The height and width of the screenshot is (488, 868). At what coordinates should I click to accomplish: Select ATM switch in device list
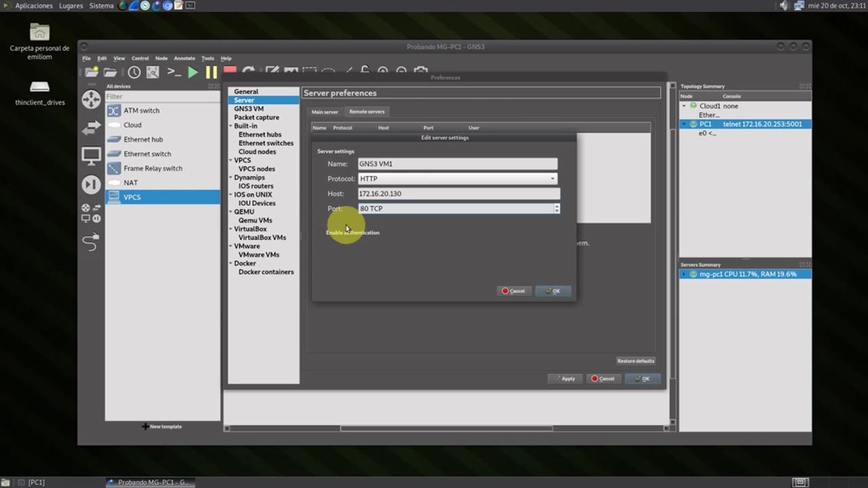pyautogui.click(x=163, y=110)
